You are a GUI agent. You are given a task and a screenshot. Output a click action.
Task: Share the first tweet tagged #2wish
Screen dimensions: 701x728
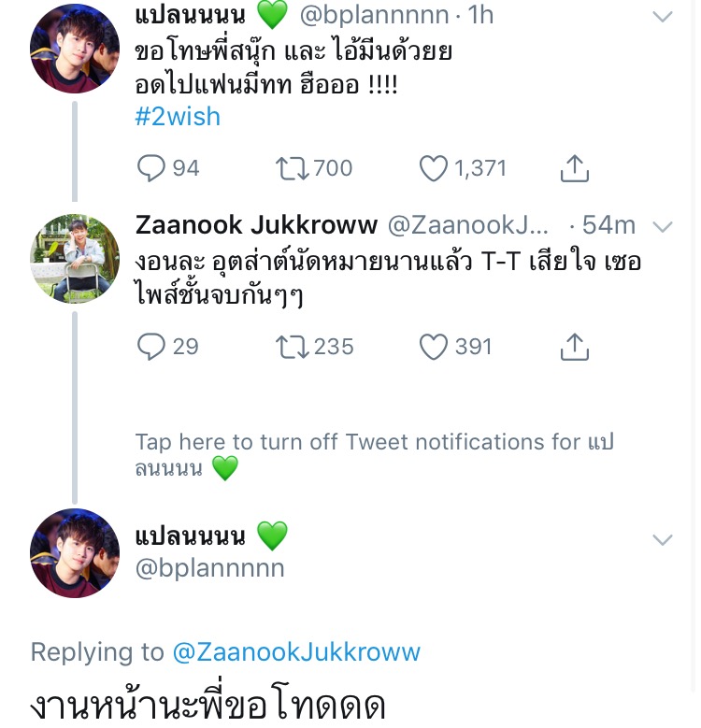(x=574, y=168)
